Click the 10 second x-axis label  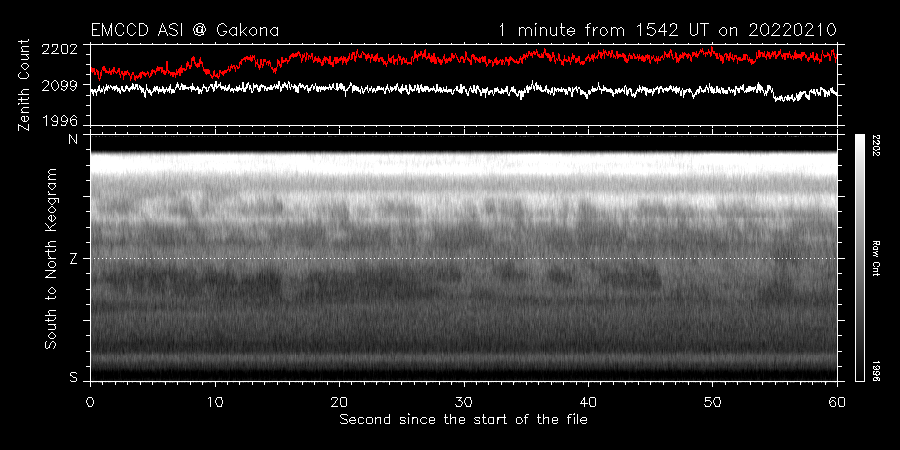[215, 402]
